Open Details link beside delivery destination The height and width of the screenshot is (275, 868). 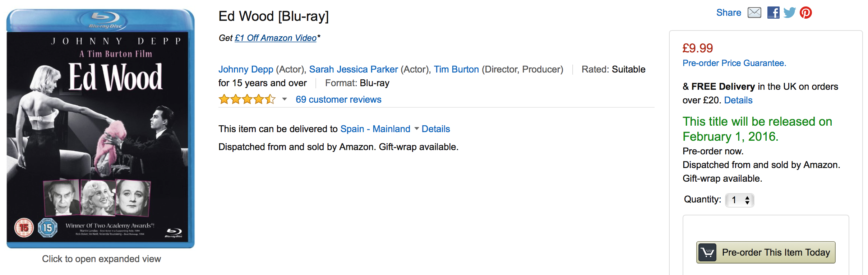pyautogui.click(x=435, y=129)
